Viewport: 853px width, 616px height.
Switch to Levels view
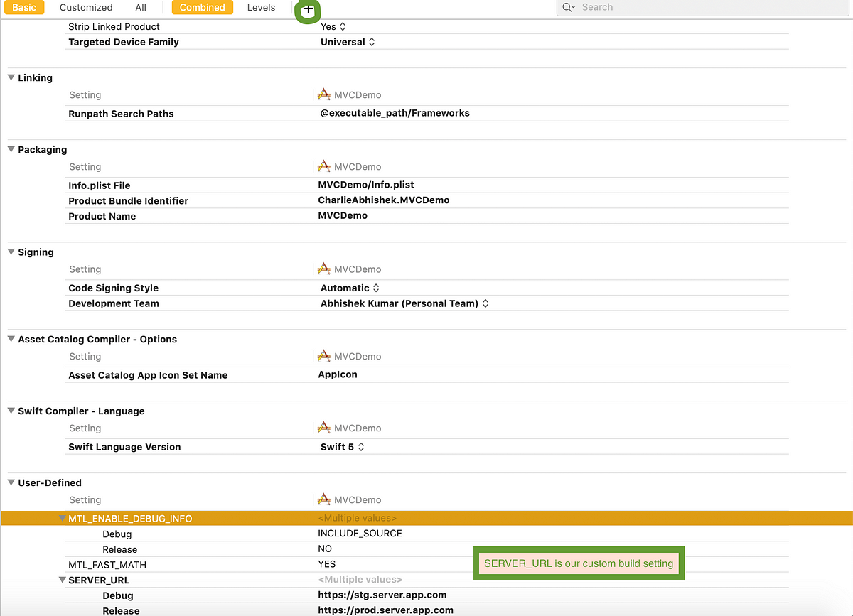(x=262, y=8)
